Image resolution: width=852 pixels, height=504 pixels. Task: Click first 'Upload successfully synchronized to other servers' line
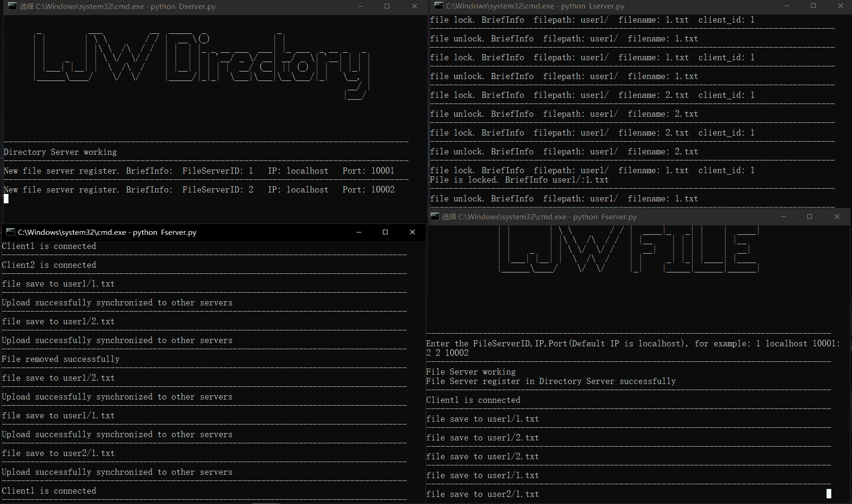117,303
